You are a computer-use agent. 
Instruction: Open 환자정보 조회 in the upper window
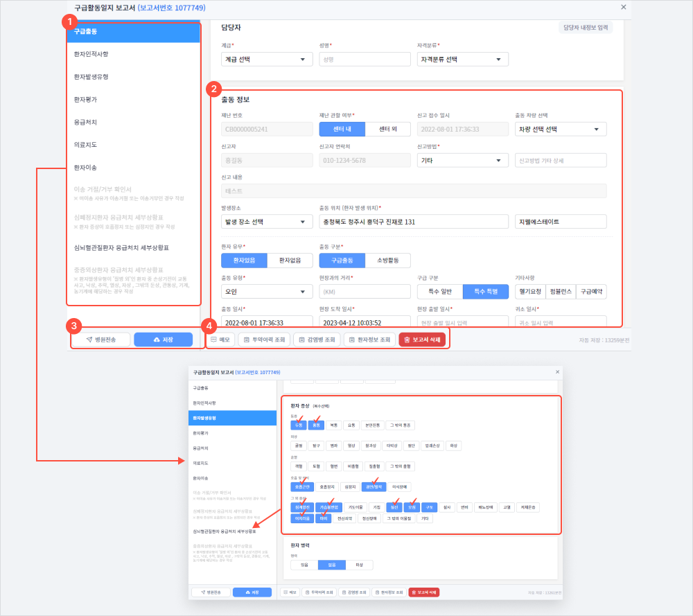pyautogui.click(x=369, y=340)
